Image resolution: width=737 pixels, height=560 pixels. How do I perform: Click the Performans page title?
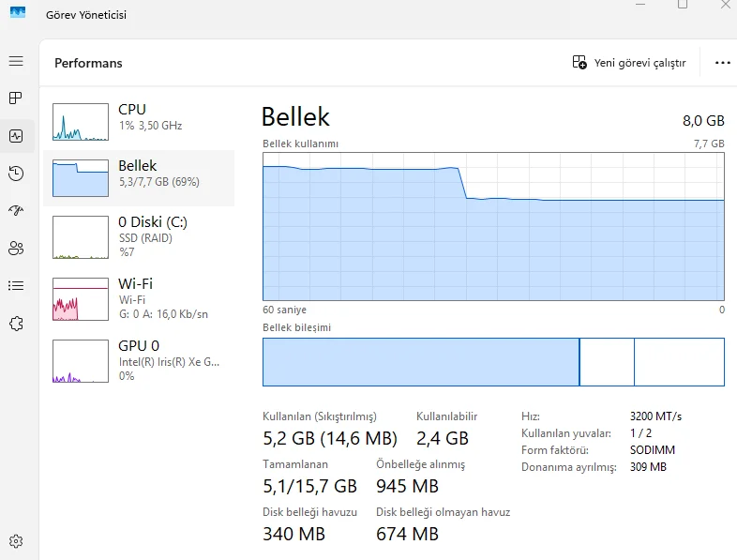point(88,63)
